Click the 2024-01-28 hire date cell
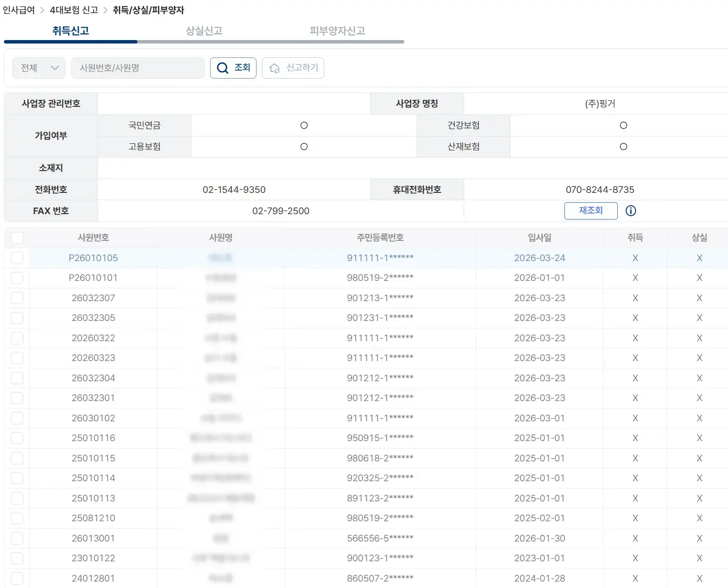728x588 pixels. tap(539, 578)
